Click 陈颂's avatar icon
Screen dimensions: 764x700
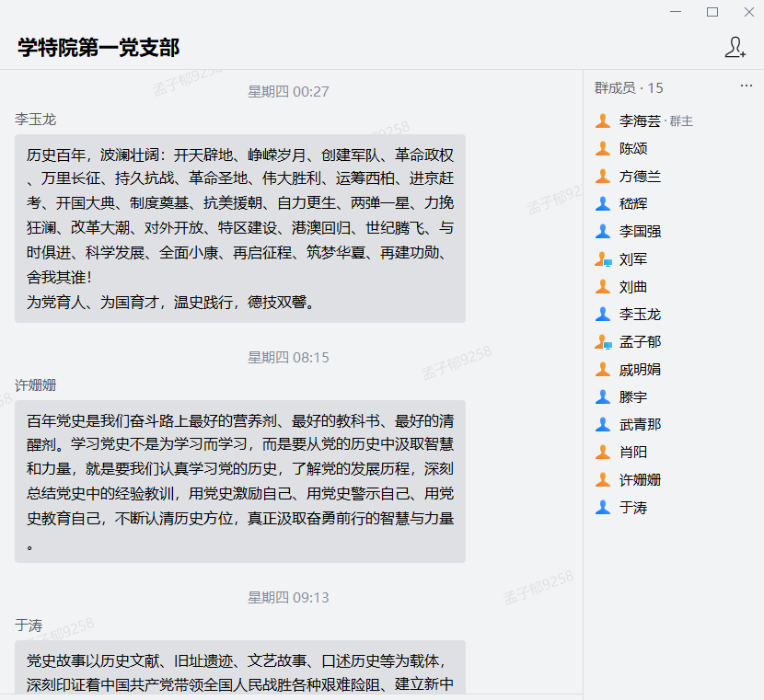click(603, 148)
